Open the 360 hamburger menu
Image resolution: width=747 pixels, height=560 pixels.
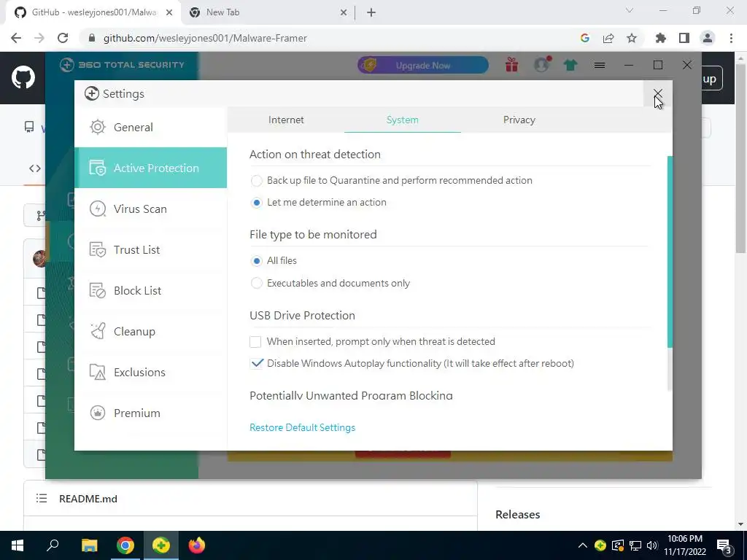coord(600,65)
